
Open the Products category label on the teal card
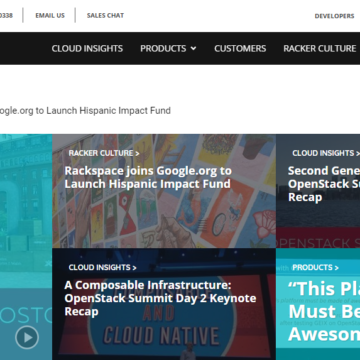coord(315,267)
